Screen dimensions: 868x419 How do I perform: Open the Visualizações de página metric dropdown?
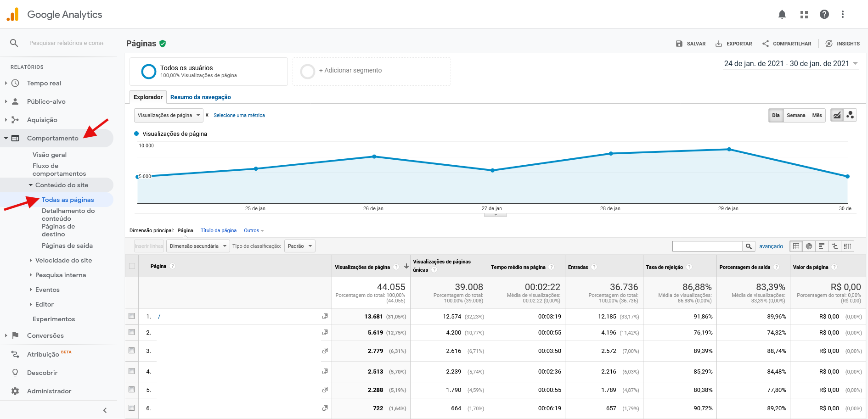point(169,115)
